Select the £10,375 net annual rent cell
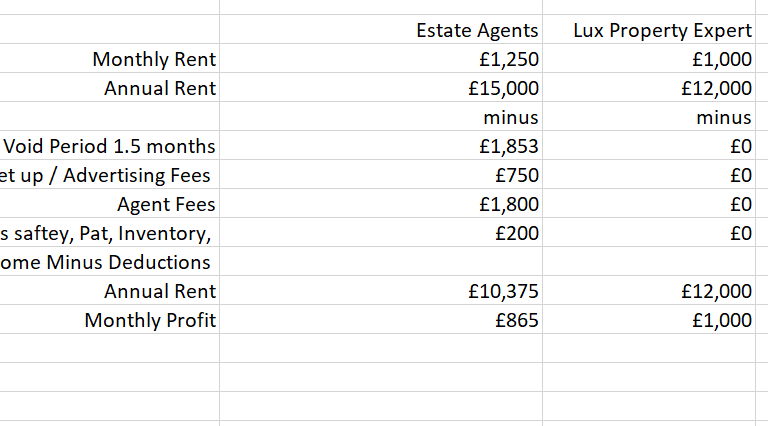 [504, 292]
